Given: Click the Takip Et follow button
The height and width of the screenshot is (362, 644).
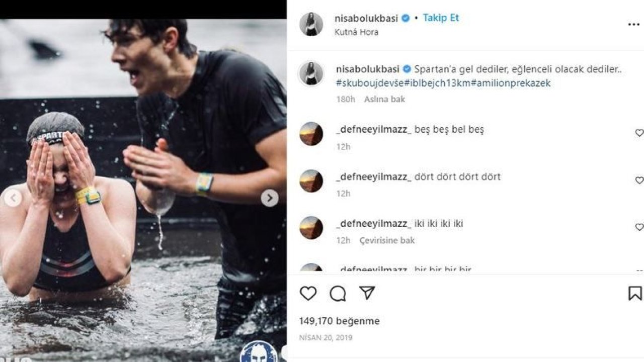Looking at the screenshot, I should [x=441, y=18].
